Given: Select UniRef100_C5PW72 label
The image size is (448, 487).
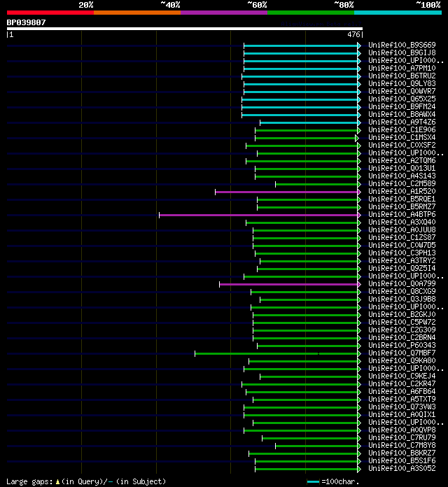Looking at the screenshot, I should 402,322.
